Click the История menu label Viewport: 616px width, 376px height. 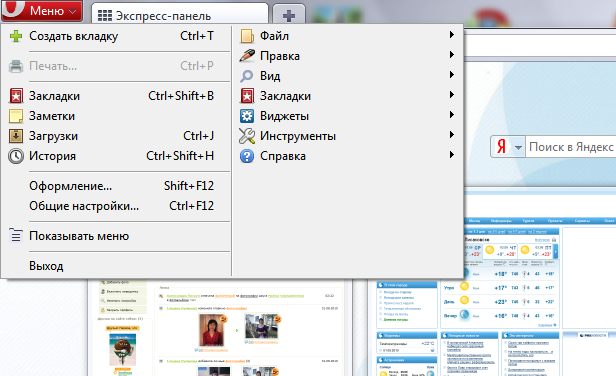click(x=52, y=156)
